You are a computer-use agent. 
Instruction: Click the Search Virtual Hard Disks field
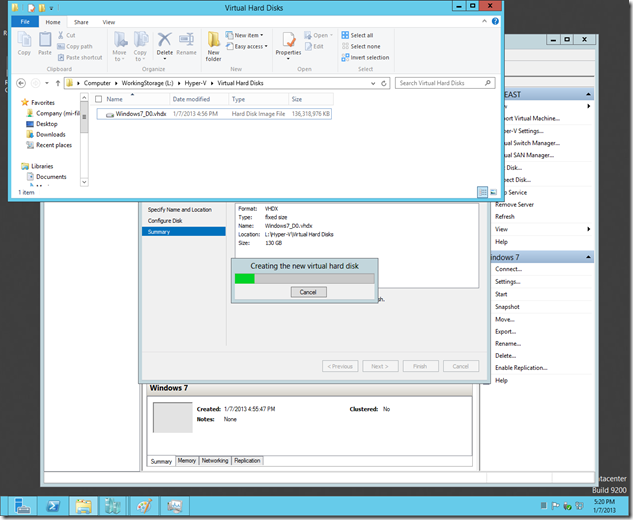445,83
